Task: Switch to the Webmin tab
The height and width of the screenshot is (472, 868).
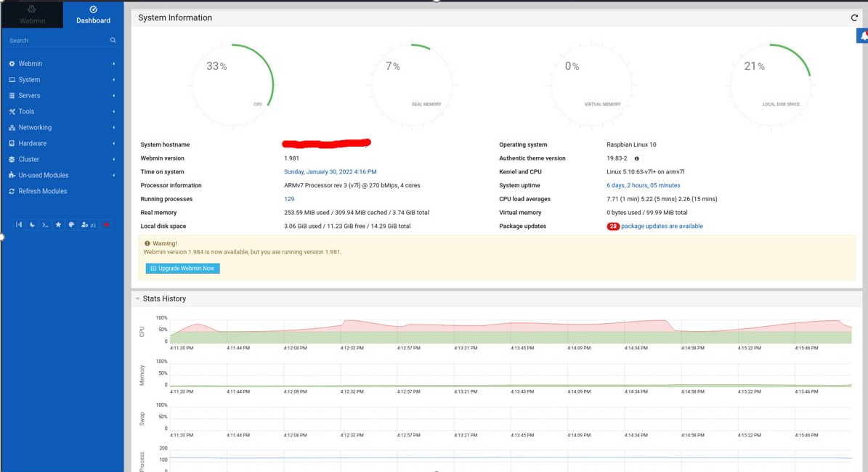Action: pyautogui.click(x=31, y=15)
